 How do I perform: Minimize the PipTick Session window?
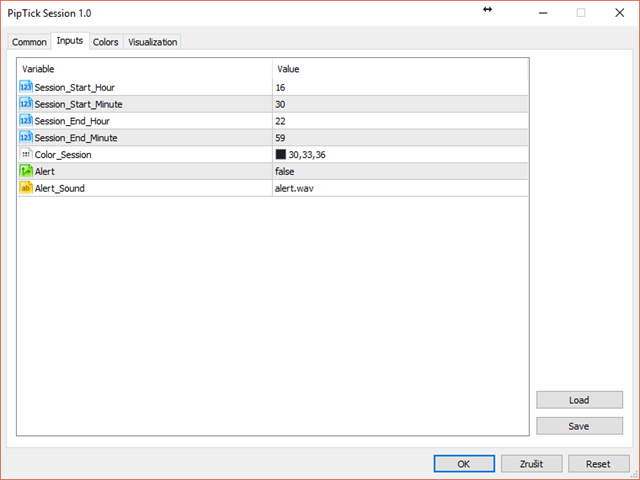coord(543,13)
